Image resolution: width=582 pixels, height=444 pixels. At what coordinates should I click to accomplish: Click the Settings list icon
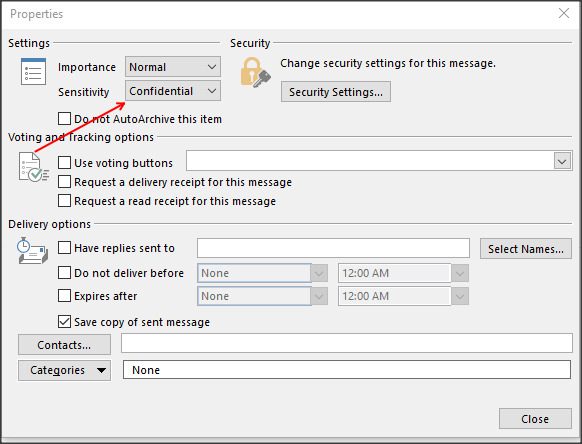coord(33,72)
